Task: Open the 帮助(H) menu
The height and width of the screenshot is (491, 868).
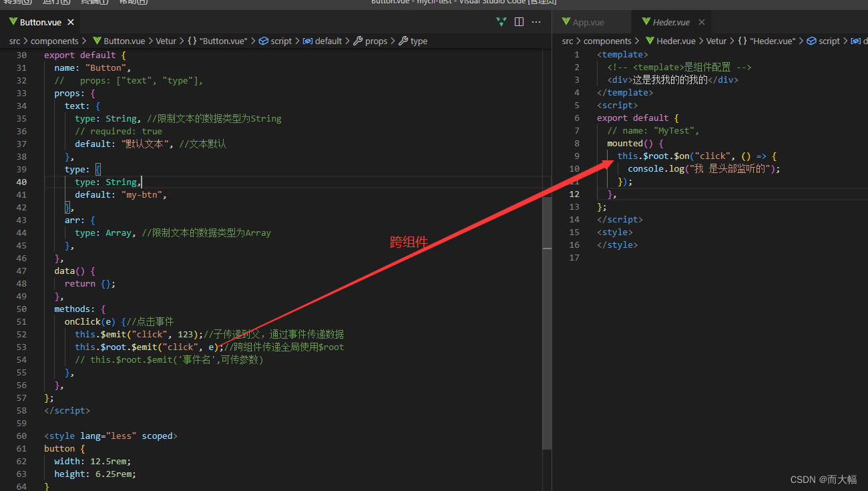Action: click(132, 3)
